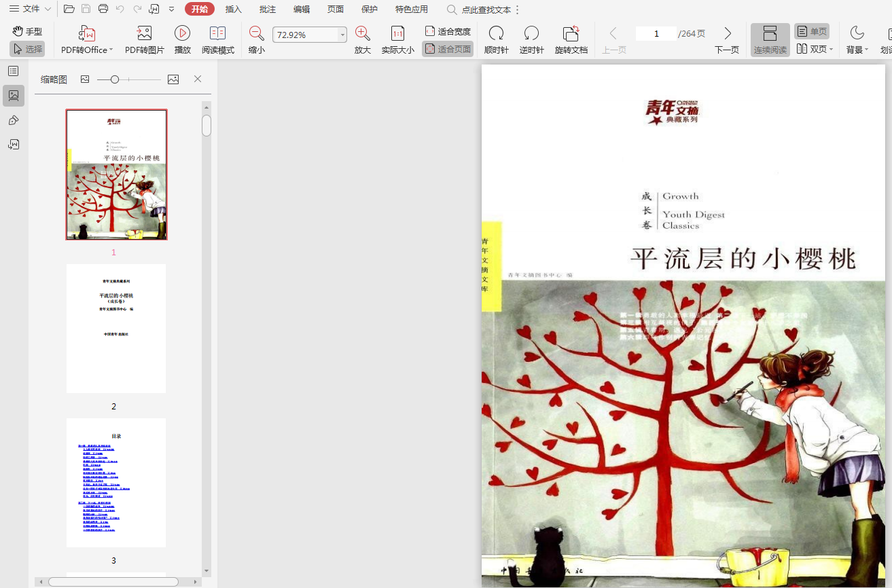Start the 播放 slideshow
Viewport: 892px width, 588px height.
coord(182,41)
